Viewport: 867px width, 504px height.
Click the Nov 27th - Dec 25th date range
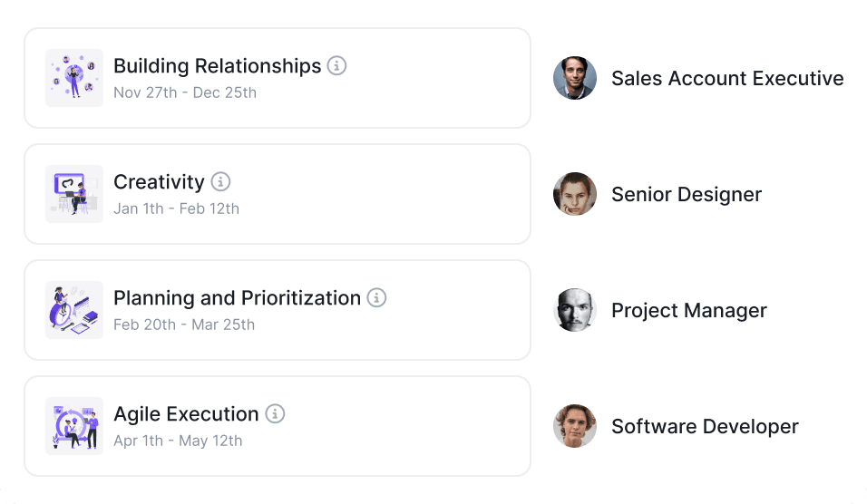pos(185,92)
